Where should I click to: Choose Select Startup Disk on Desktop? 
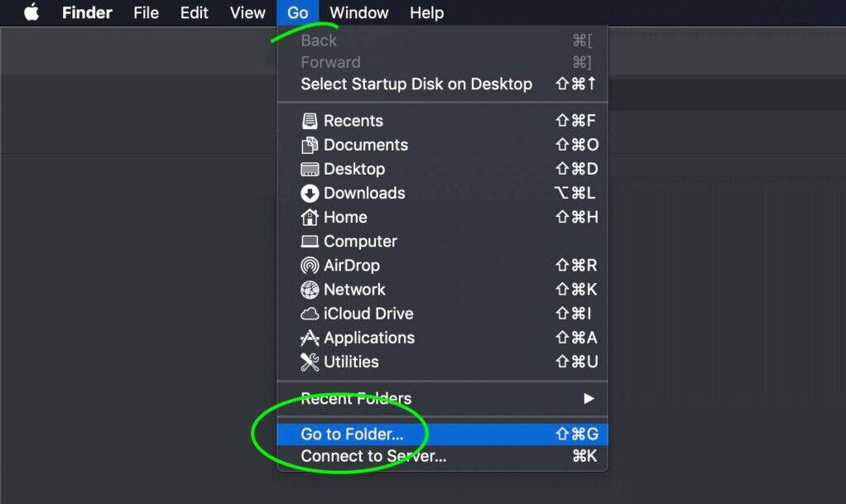416,84
